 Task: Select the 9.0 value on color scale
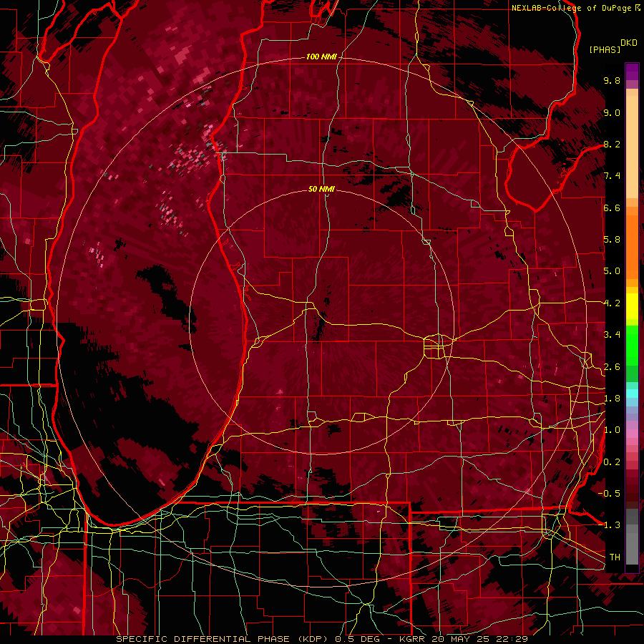click(x=612, y=112)
